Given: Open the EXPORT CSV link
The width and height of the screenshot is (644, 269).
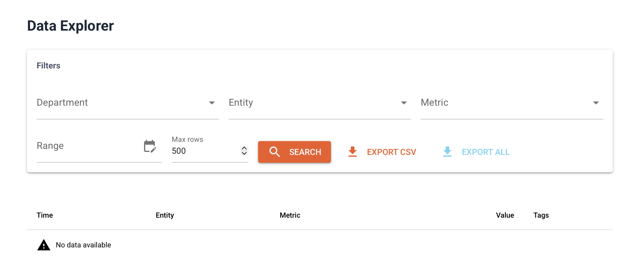Looking at the screenshot, I should pyautogui.click(x=391, y=152).
